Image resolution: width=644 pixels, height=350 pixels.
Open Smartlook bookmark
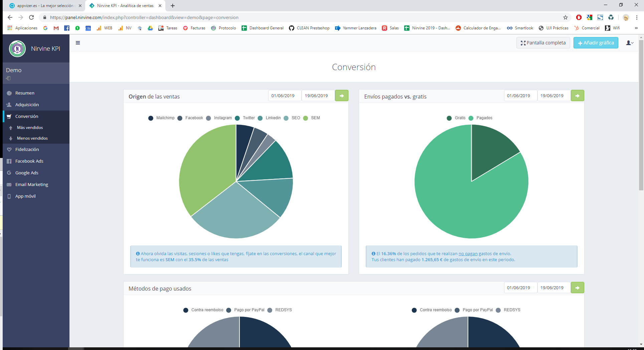pos(520,28)
